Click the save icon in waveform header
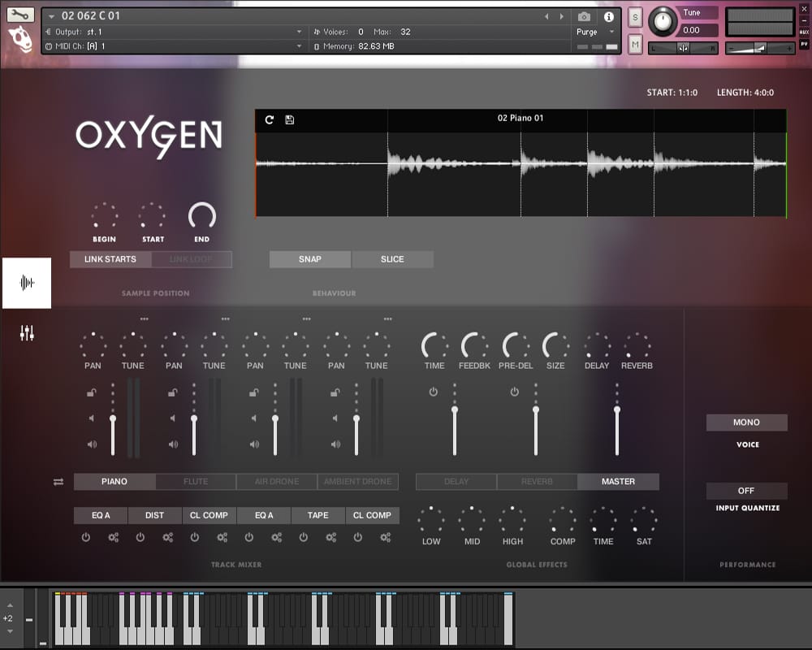 [x=290, y=120]
